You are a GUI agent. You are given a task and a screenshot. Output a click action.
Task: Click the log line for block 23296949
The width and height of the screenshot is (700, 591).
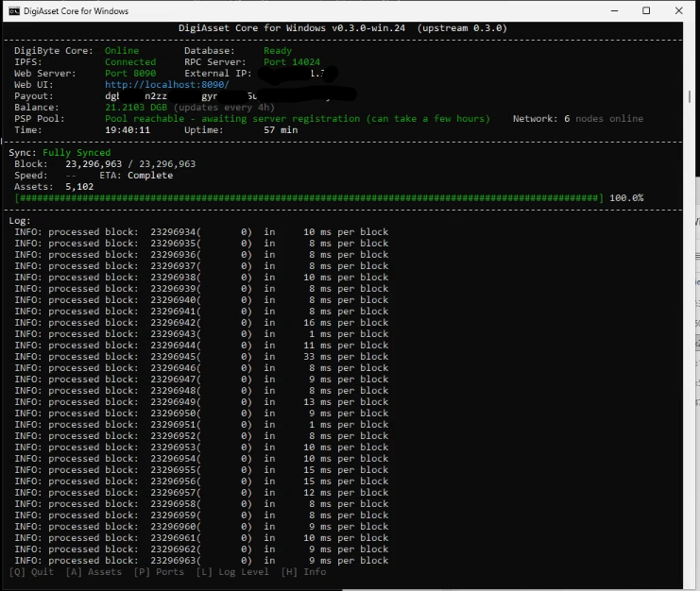click(201, 402)
